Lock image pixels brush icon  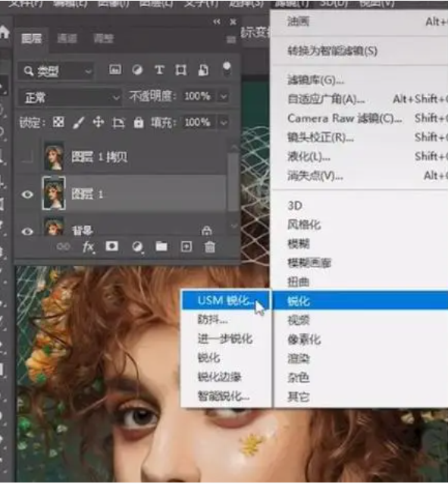(79, 123)
